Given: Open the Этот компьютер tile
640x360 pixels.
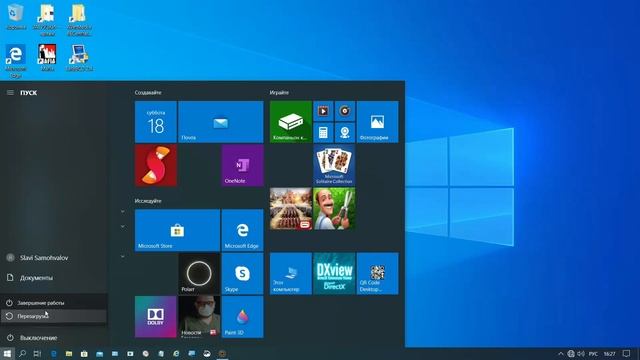Looking at the screenshot, I should [x=291, y=273].
